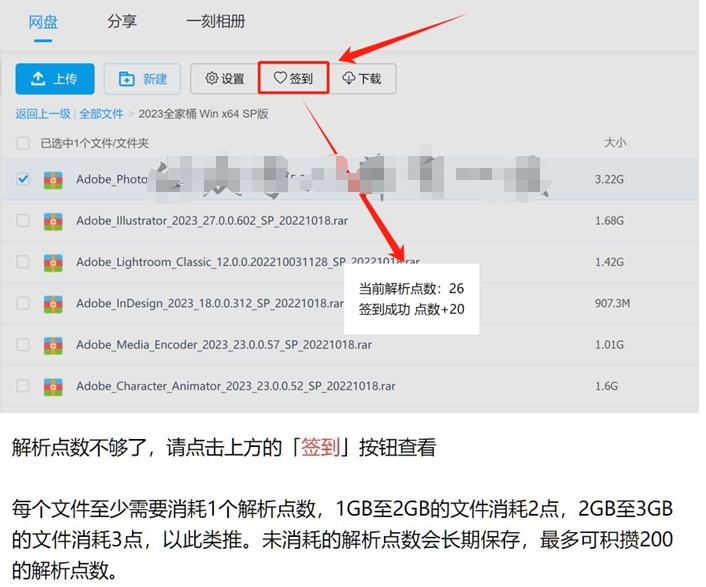Click the red 签到 word in instructions

(321, 447)
